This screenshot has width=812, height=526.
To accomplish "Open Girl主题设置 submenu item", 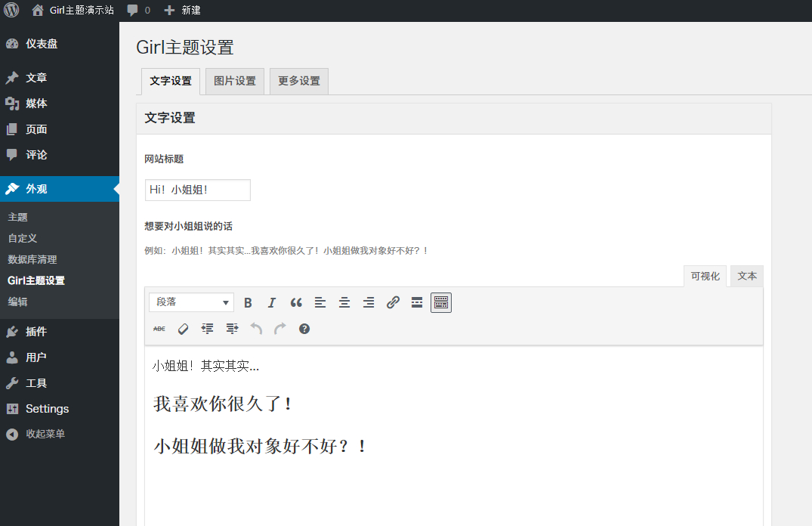I will click(x=36, y=280).
